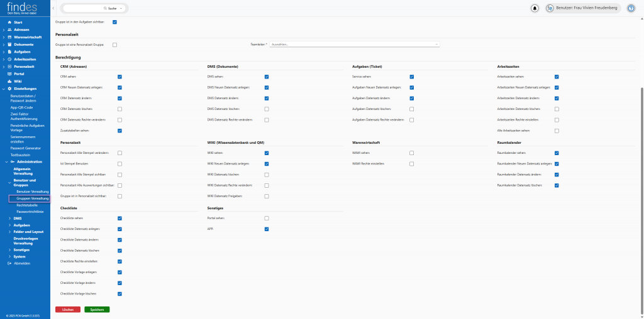The width and height of the screenshot is (644, 319).
Task: Click the Wiki icon in sidebar
Action: pyautogui.click(x=9, y=81)
